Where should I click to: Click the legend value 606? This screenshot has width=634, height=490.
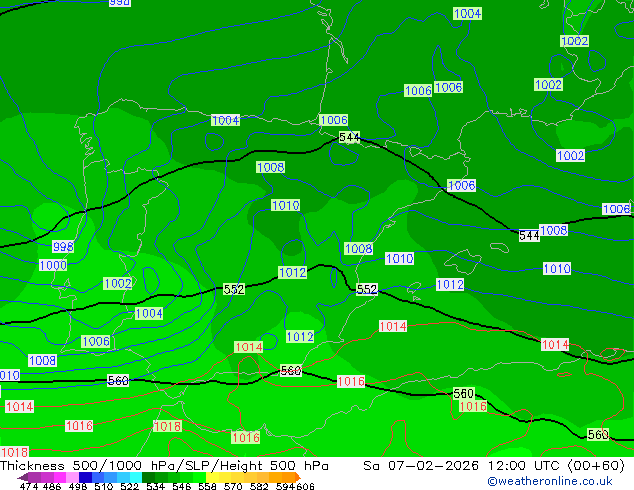[304, 486]
